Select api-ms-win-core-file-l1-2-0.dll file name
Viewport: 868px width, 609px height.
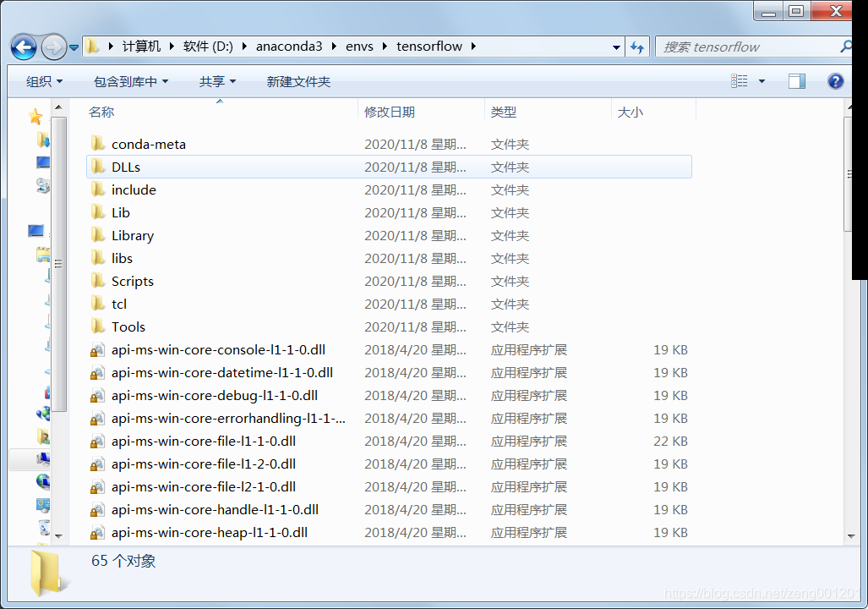pos(204,464)
